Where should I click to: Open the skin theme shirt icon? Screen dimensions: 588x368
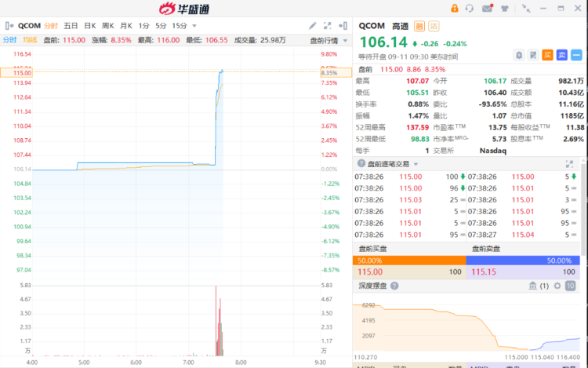[x=505, y=9]
